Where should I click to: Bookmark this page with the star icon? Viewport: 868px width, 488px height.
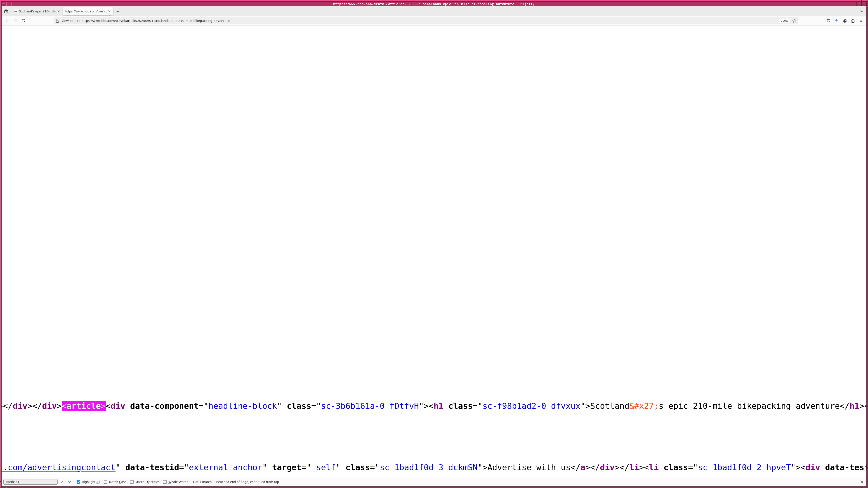(794, 21)
